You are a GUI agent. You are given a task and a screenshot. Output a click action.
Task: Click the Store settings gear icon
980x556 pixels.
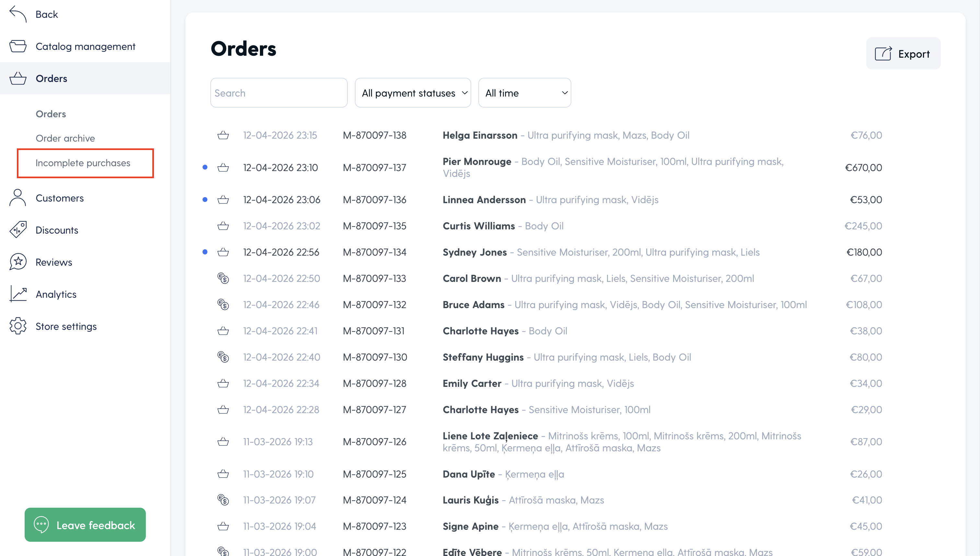pos(18,326)
